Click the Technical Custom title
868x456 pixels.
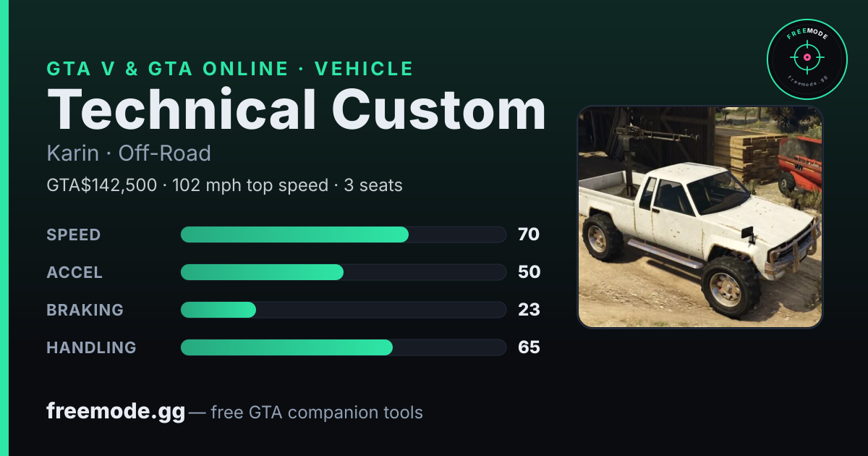tap(296, 110)
